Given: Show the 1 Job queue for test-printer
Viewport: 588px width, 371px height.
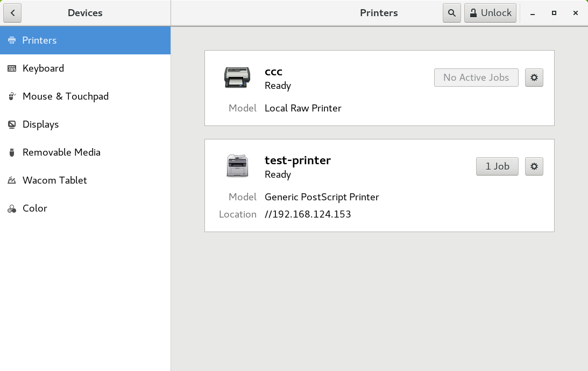Looking at the screenshot, I should (x=497, y=166).
